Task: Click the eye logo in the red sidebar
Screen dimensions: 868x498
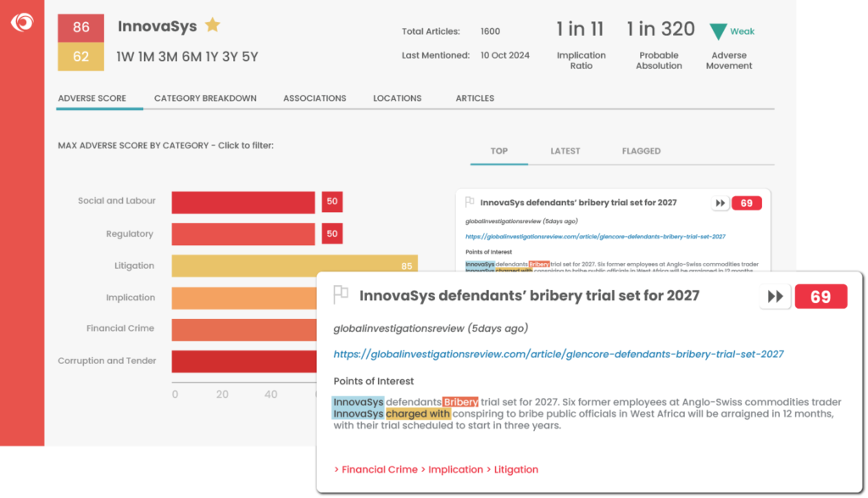Action: click(22, 22)
